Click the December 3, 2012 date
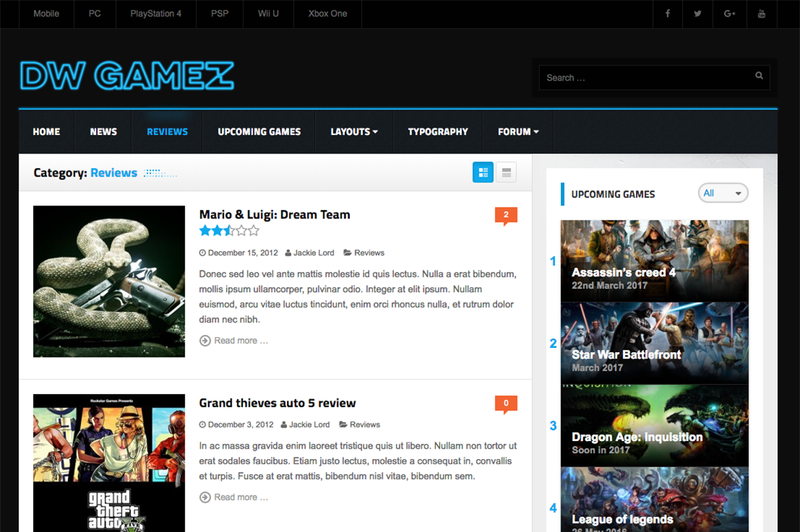The width and height of the screenshot is (800, 532). coord(241,424)
